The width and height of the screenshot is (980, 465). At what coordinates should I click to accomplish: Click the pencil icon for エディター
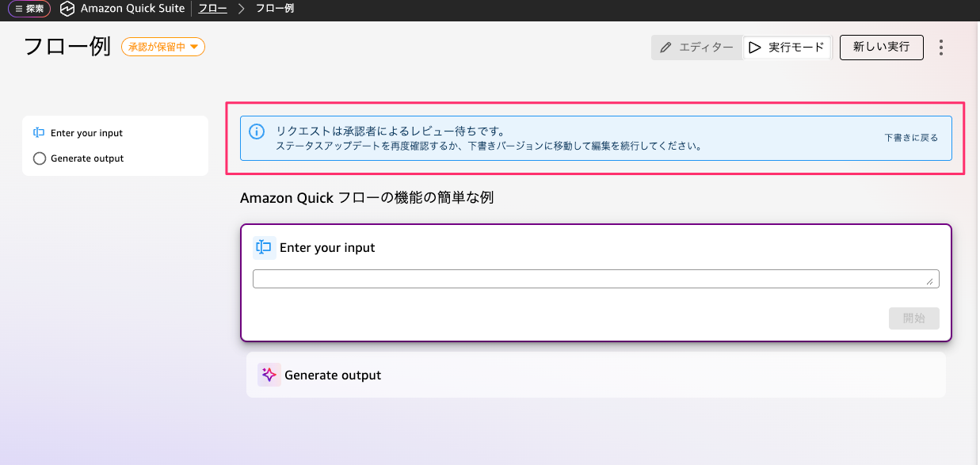(665, 48)
